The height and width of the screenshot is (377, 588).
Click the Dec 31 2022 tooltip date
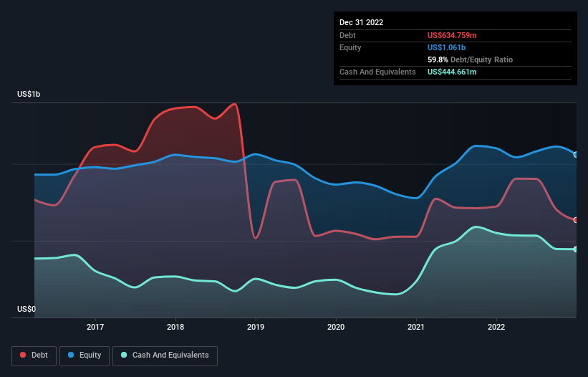pos(361,22)
